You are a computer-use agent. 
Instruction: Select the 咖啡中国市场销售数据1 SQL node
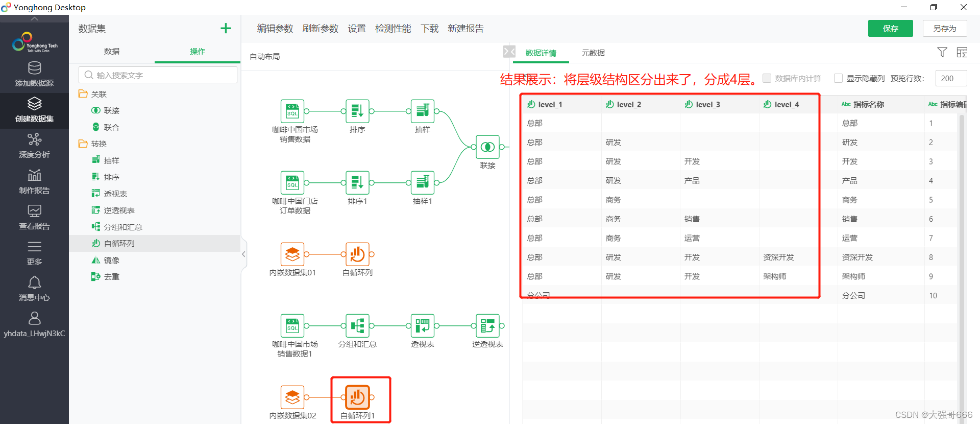pyautogui.click(x=292, y=326)
